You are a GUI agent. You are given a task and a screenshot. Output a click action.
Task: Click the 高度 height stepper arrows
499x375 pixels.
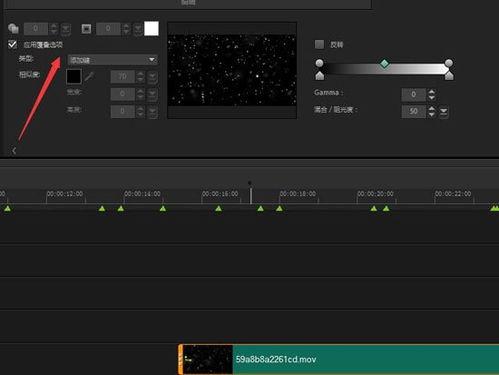[140, 111]
